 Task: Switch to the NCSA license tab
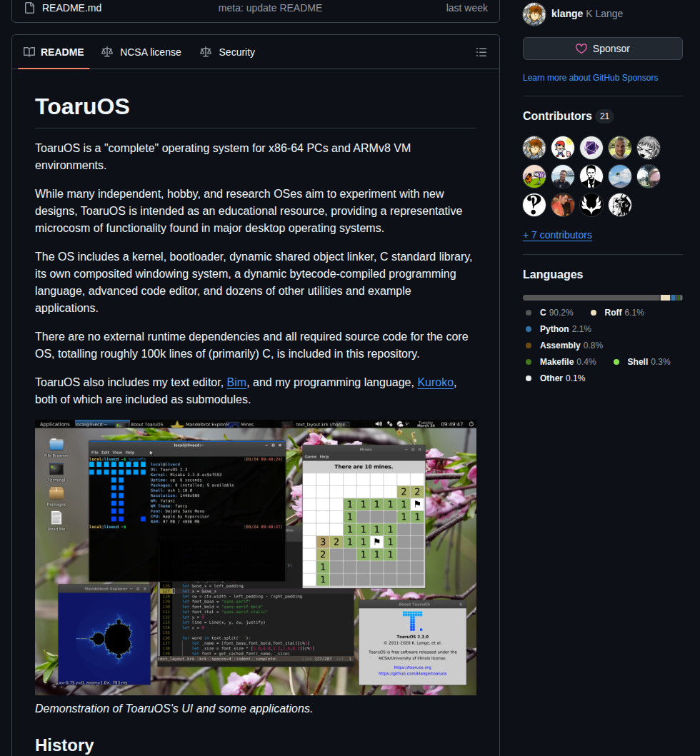[x=141, y=52]
